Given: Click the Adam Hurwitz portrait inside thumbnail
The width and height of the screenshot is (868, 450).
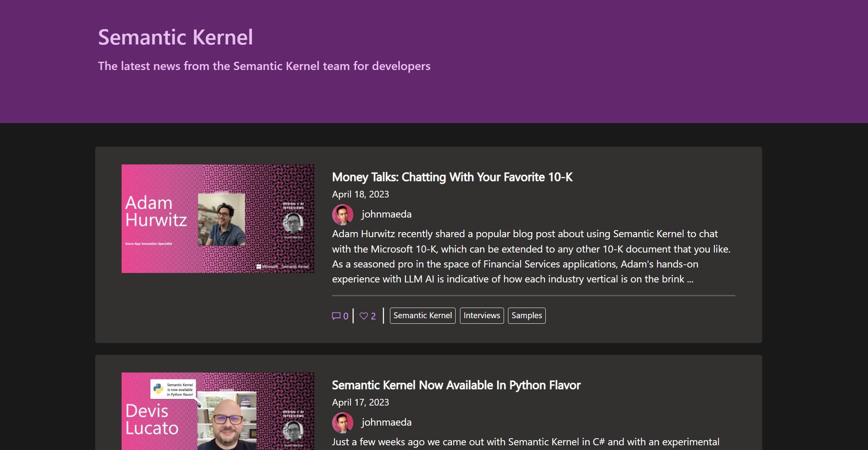Looking at the screenshot, I should (221, 219).
